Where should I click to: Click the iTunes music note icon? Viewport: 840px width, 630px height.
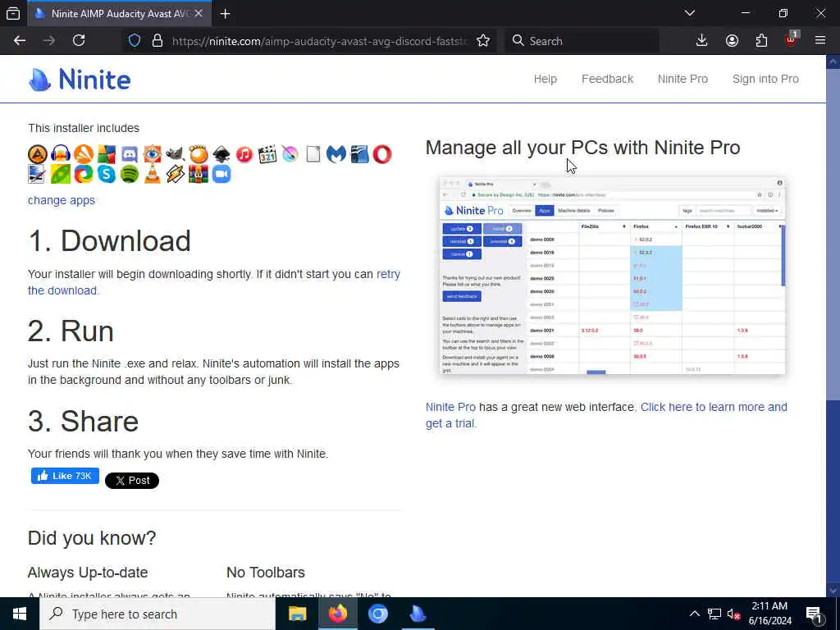(244, 154)
